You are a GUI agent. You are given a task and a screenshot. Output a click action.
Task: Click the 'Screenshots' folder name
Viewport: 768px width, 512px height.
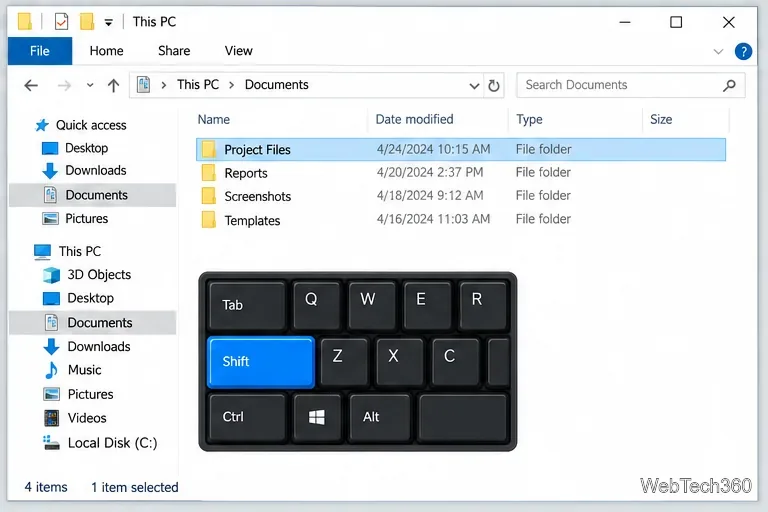258,196
